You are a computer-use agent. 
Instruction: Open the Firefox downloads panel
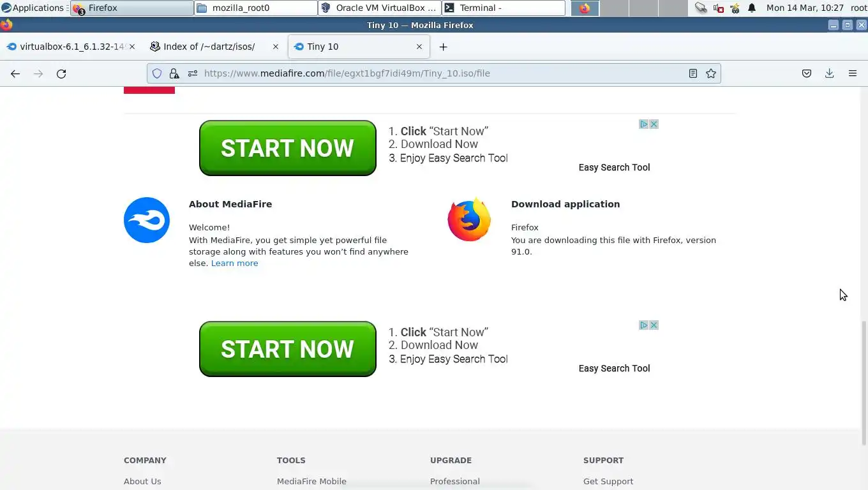(829, 73)
